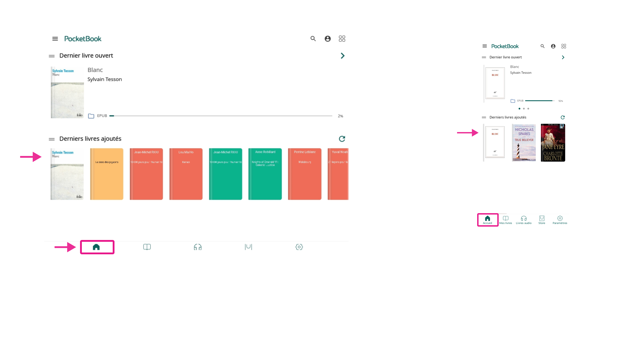Tap the grid view icon in the small phone screen
644x362 pixels.
tap(563, 46)
